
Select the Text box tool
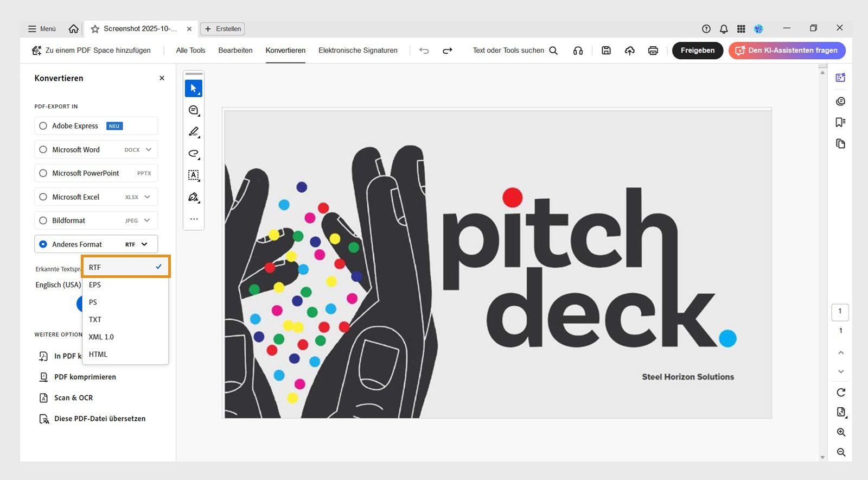[194, 175]
